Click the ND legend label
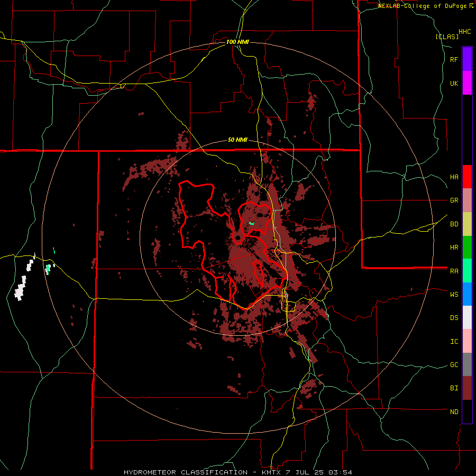Image resolution: width=476 pixels, height=476 pixels. (x=454, y=412)
